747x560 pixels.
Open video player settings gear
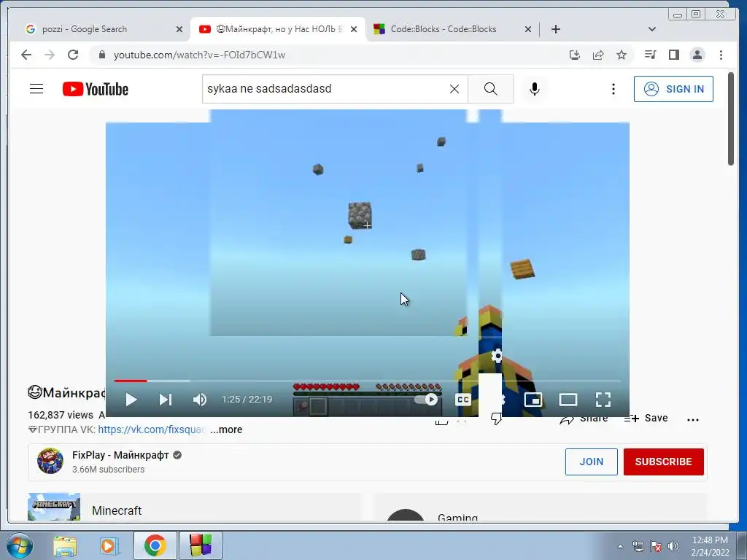[496, 356]
